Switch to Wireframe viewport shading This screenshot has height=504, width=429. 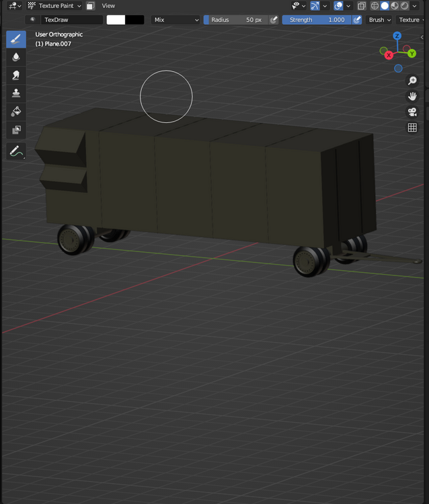pos(375,6)
